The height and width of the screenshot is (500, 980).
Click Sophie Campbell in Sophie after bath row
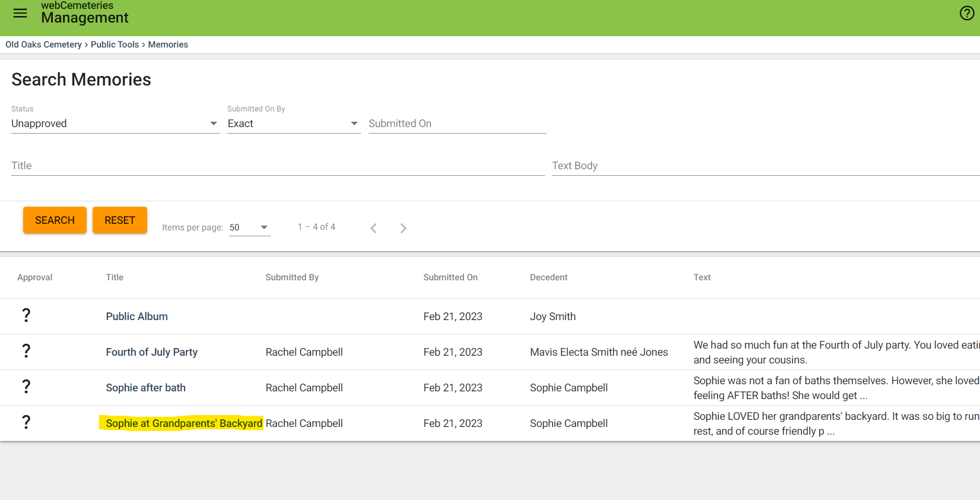point(569,388)
